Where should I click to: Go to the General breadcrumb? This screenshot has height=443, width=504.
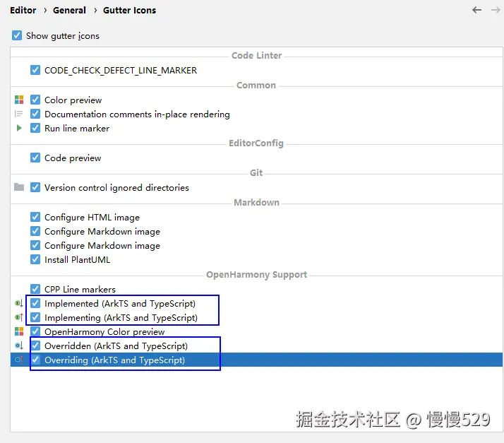click(x=69, y=11)
